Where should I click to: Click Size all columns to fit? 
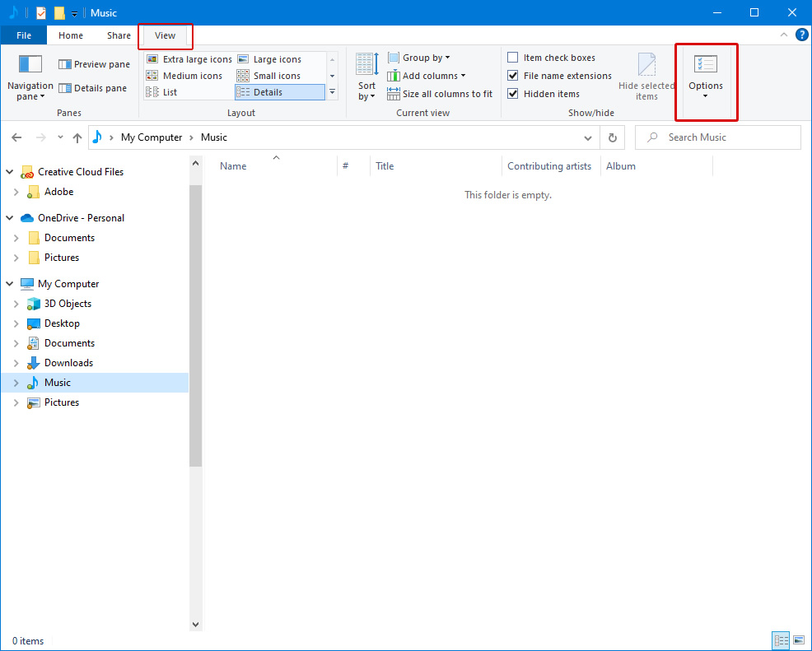pyautogui.click(x=441, y=94)
